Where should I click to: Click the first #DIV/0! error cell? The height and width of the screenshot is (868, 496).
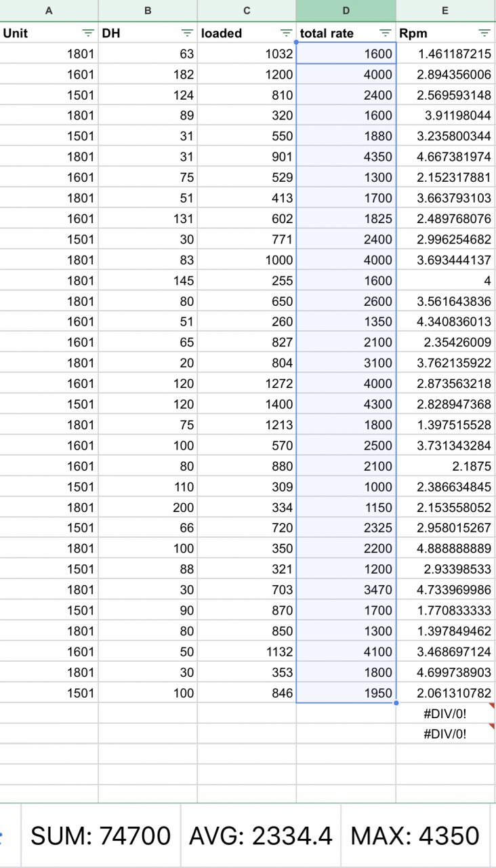pos(445,713)
